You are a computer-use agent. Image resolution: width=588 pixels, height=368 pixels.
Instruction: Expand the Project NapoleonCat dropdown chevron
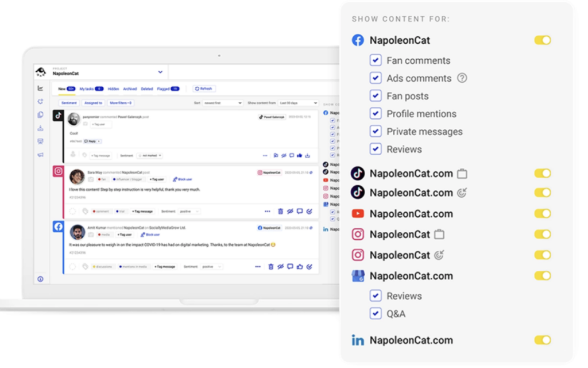click(x=160, y=72)
